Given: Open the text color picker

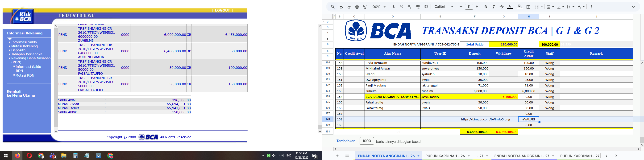Looking at the screenshot, I should tap(510, 7).
